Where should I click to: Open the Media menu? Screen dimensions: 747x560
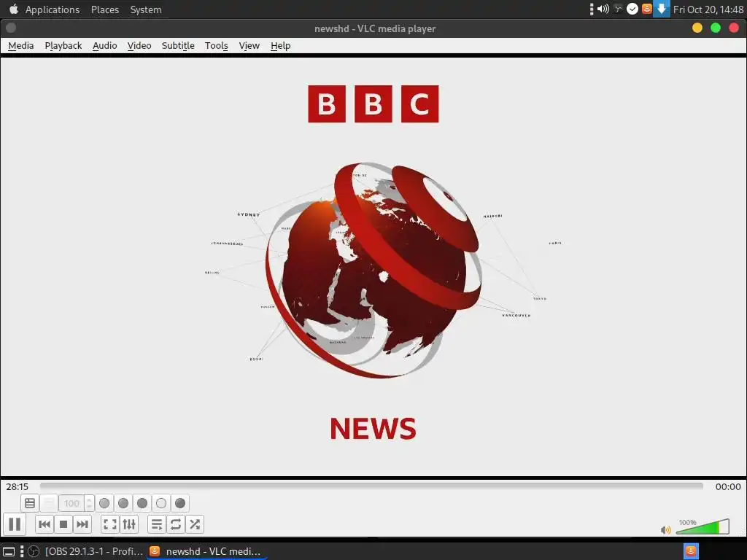[21, 45]
